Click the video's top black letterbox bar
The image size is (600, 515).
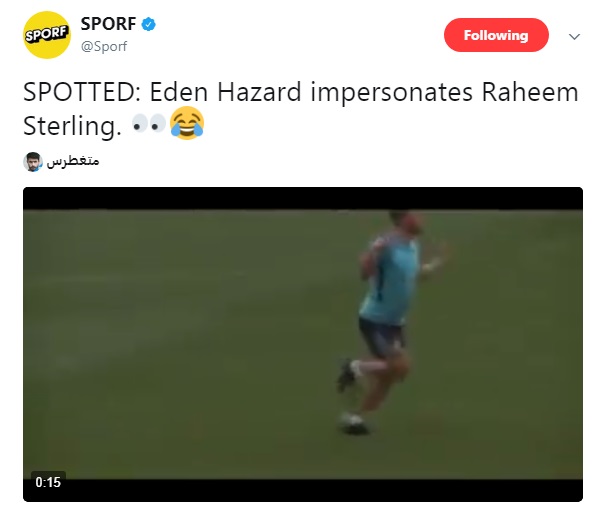pos(303,198)
